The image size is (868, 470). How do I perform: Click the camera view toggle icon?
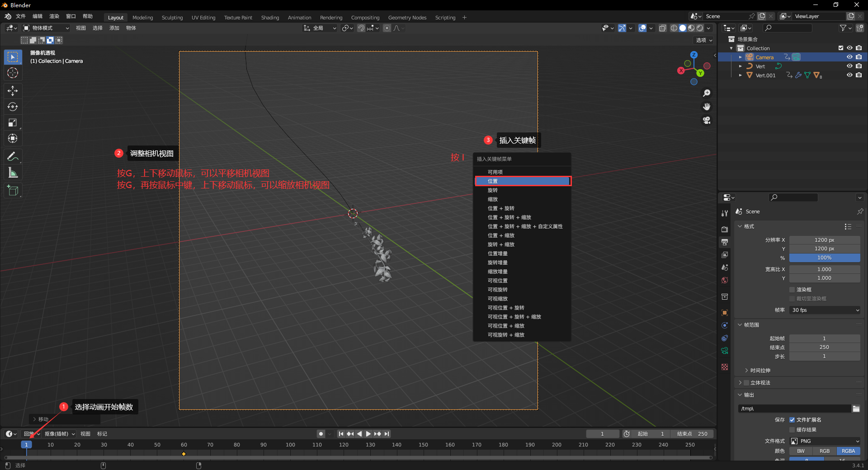[707, 121]
